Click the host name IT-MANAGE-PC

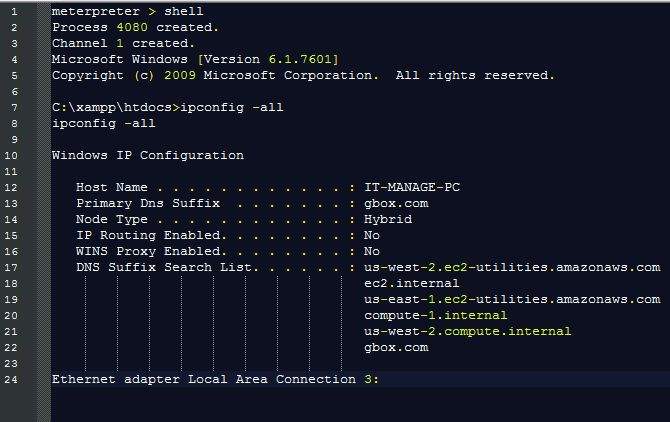(412, 187)
